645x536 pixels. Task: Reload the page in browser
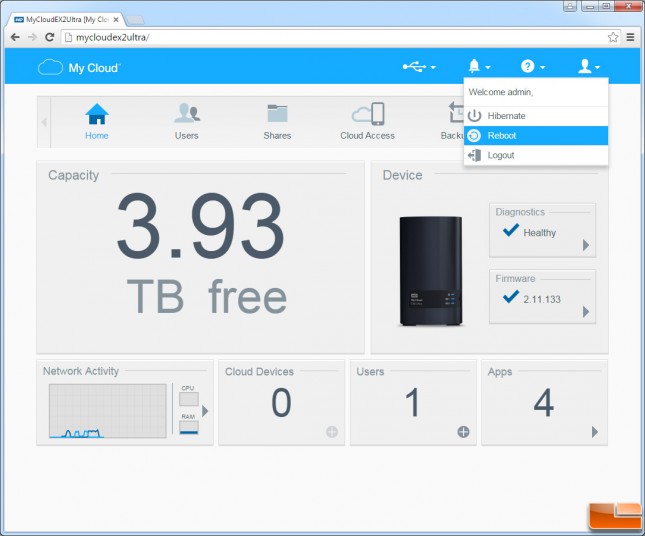coord(50,37)
